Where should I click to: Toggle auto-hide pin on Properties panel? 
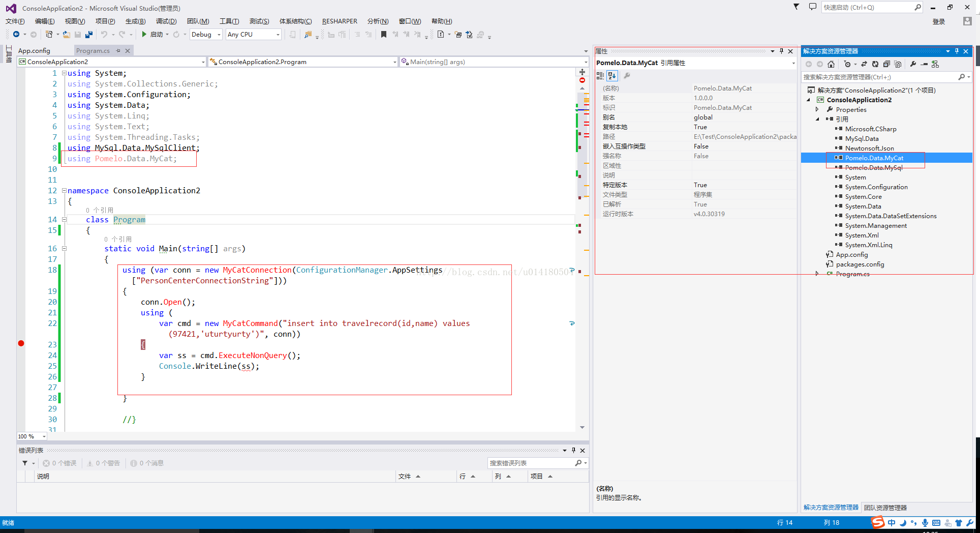(x=781, y=51)
